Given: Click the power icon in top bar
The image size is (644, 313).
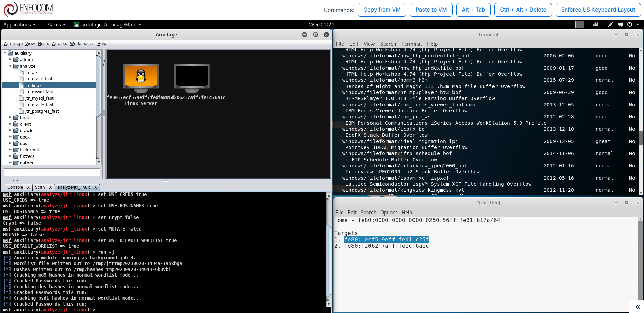Looking at the screenshot, I should coord(630,24).
